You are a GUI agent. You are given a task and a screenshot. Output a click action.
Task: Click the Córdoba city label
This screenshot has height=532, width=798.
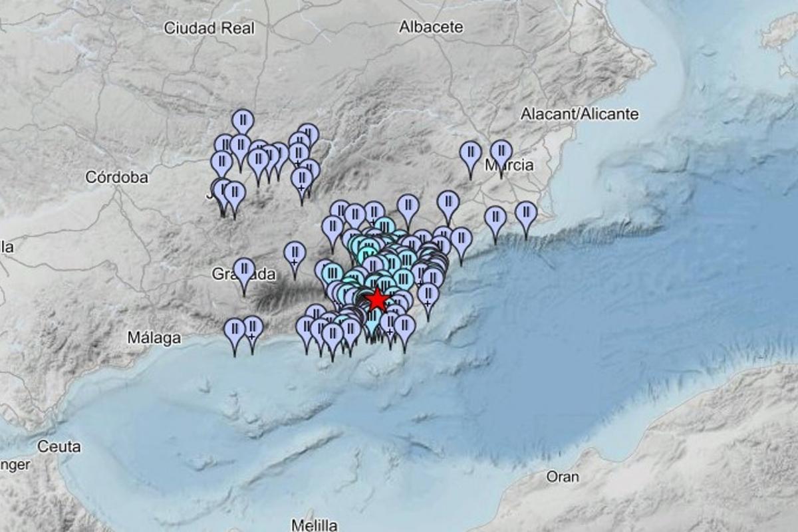tap(116, 178)
